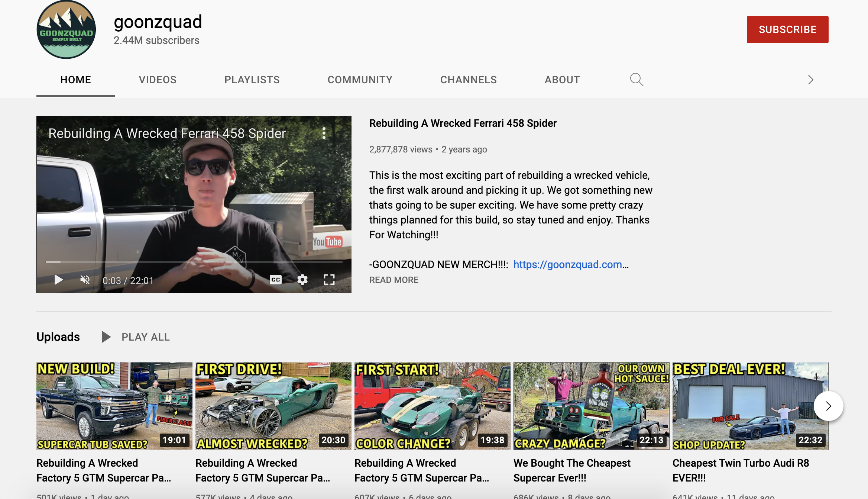This screenshot has width=868, height=499.
Task: Click the video title overlay in player
Action: coord(167,133)
